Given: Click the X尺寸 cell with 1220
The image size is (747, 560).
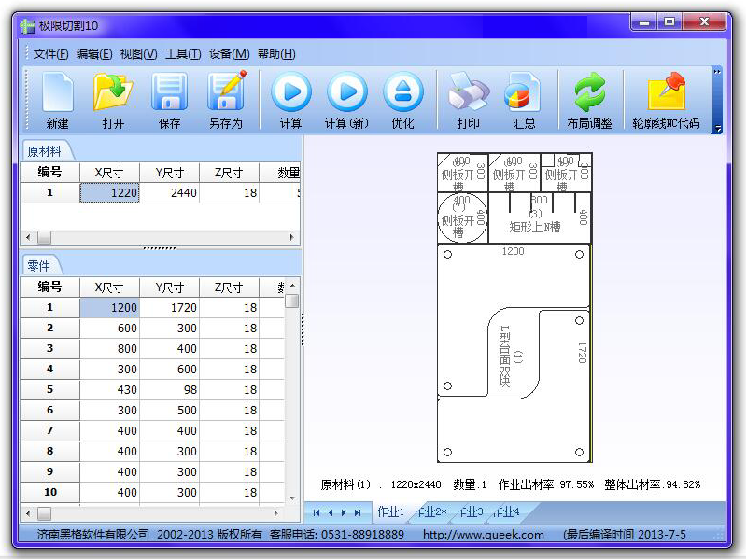Looking at the screenshot, I should pyautogui.click(x=110, y=193).
